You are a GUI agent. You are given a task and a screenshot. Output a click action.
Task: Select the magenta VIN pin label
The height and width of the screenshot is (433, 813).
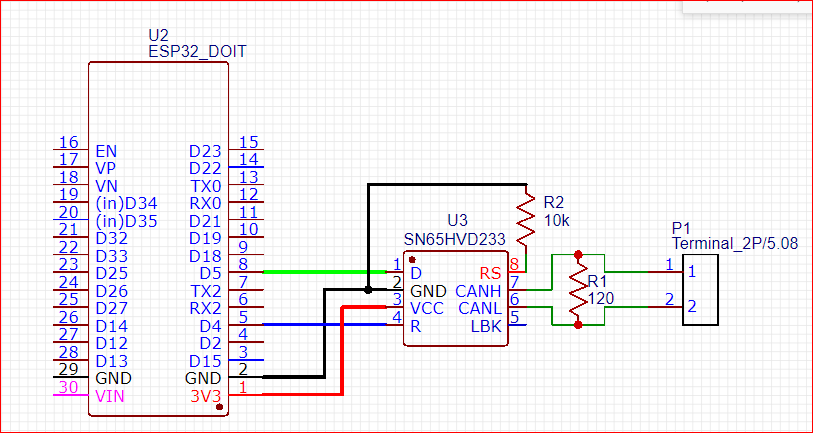pos(110,397)
